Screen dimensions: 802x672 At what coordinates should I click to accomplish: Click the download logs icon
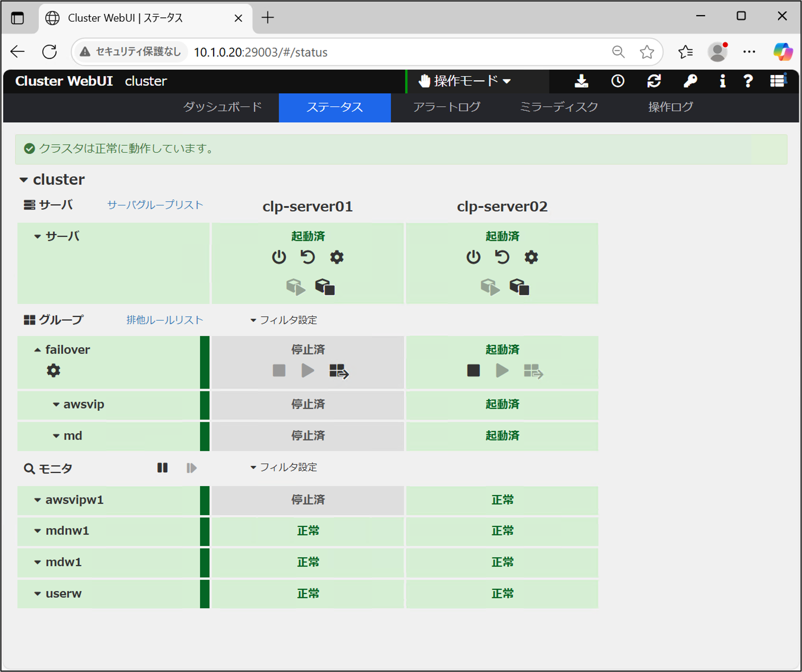click(x=581, y=81)
